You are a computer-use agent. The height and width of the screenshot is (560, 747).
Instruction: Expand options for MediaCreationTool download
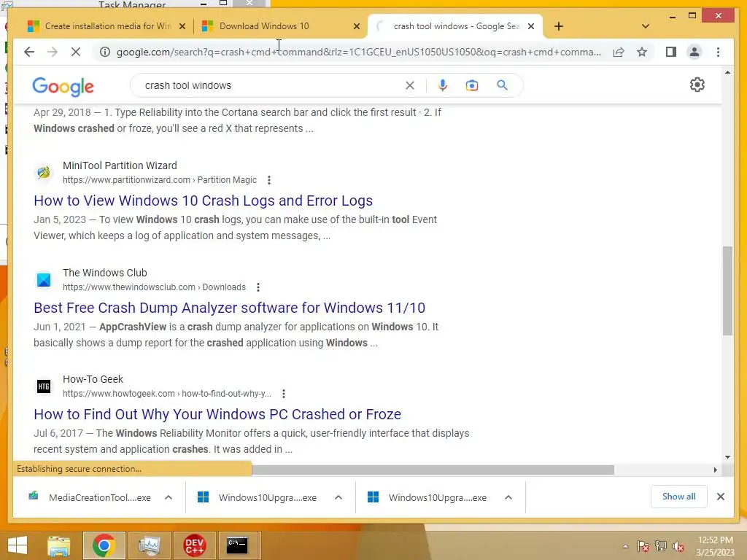(169, 497)
